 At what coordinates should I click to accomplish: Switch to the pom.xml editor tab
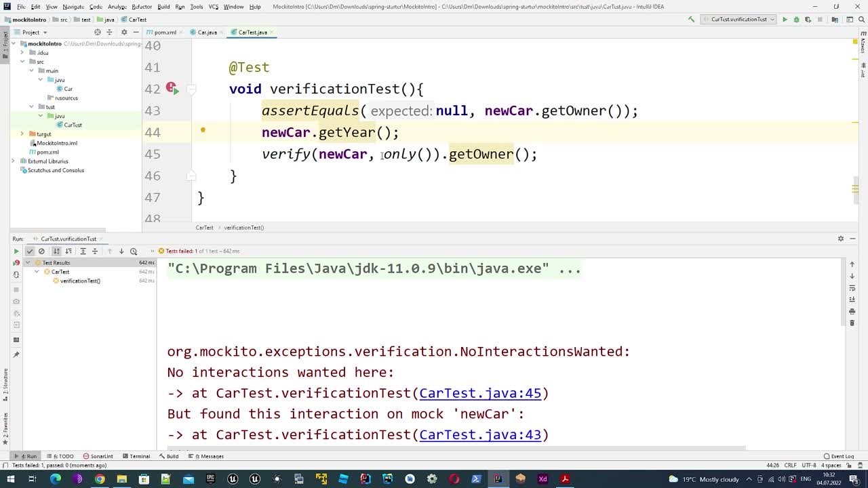pos(165,32)
